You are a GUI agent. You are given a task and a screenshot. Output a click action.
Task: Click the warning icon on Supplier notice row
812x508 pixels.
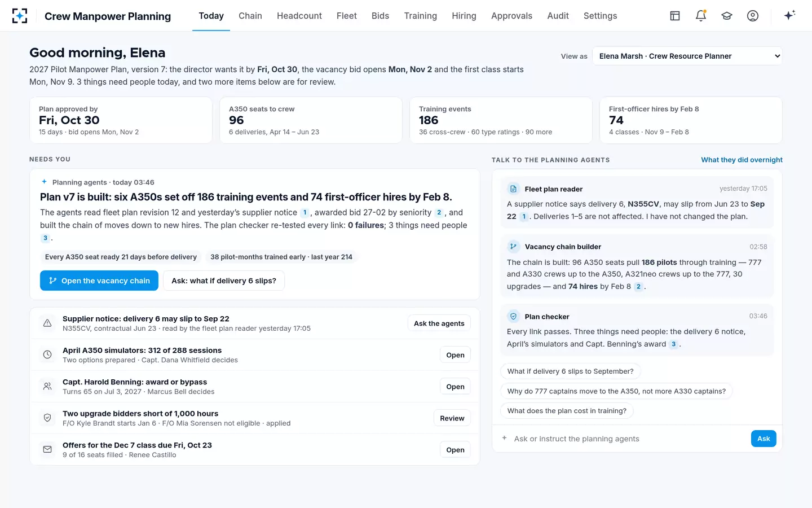pos(47,323)
